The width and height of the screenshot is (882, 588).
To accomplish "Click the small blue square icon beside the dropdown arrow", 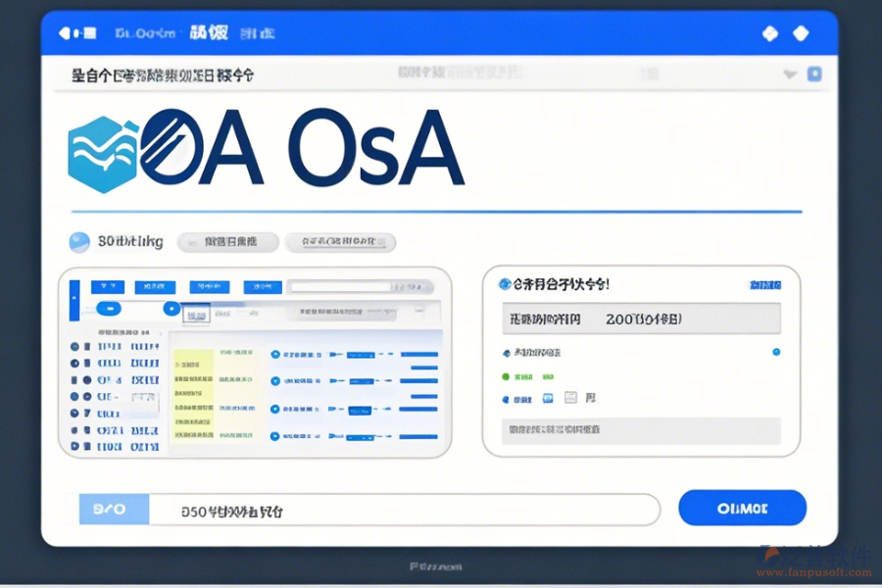I will pos(814,73).
